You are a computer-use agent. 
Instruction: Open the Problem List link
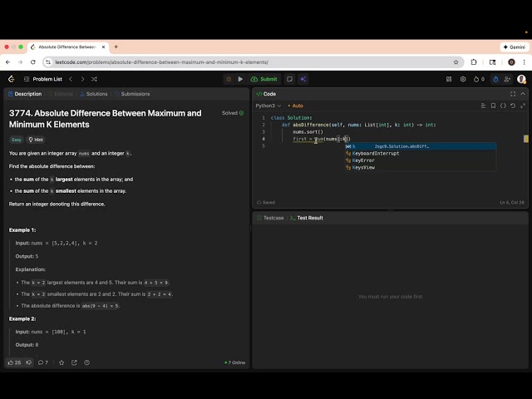coord(42,79)
